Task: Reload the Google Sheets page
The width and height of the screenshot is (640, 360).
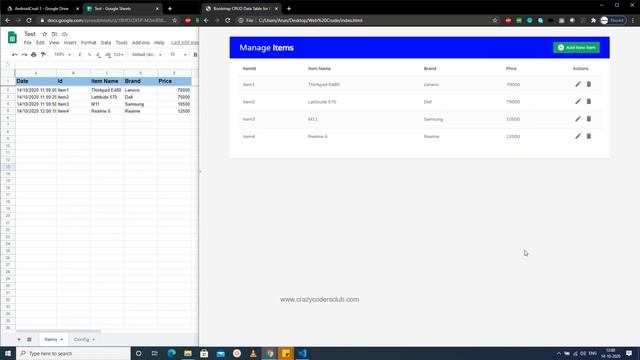Action: [29, 20]
